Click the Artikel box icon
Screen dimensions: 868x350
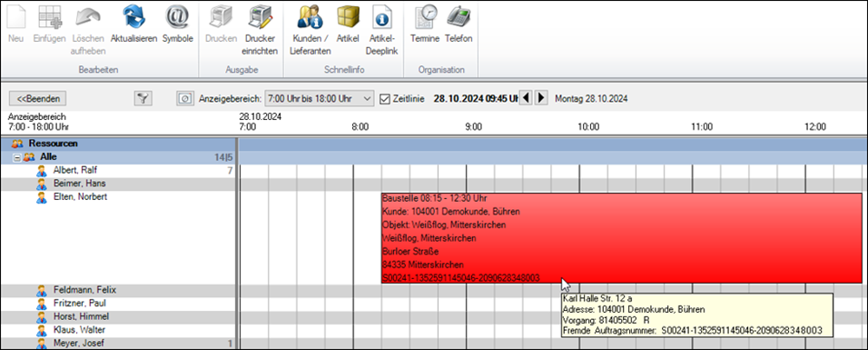click(348, 16)
